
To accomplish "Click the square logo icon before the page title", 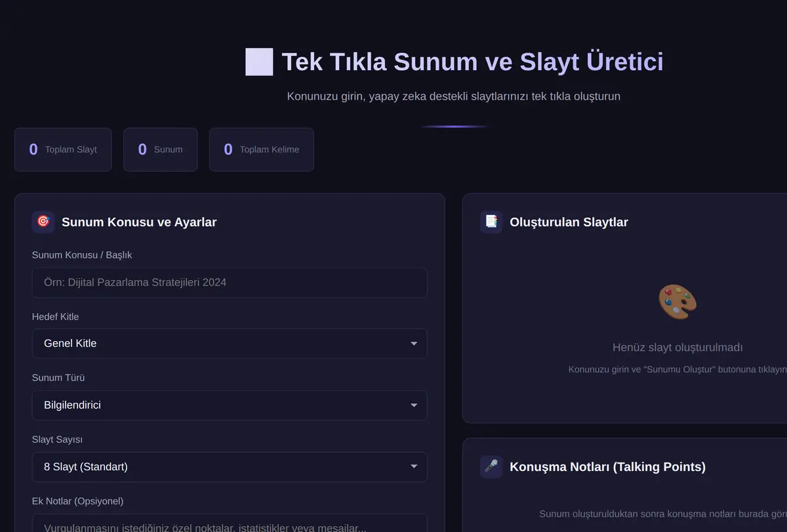I will [x=259, y=62].
